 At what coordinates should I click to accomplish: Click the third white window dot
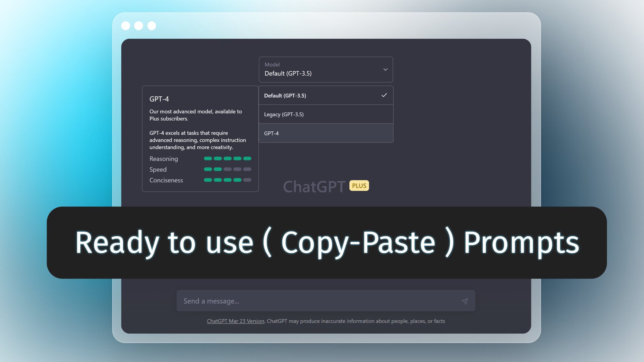pyautogui.click(x=152, y=26)
